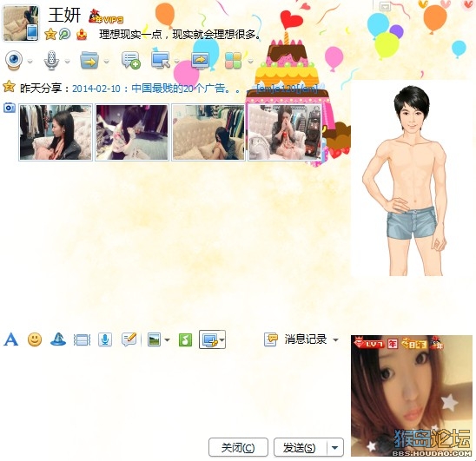The image size is (476, 461).
Task: Click the contact name 王妍
Action: [x=64, y=15]
